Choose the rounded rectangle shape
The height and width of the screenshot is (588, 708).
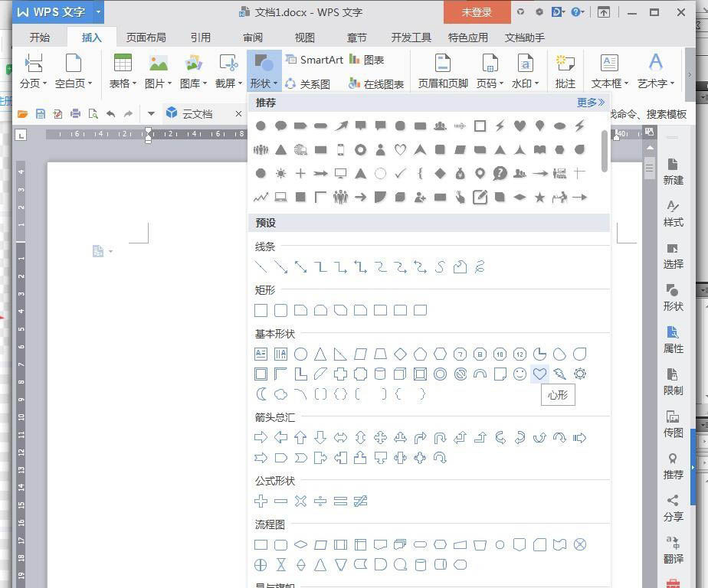(281, 311)
